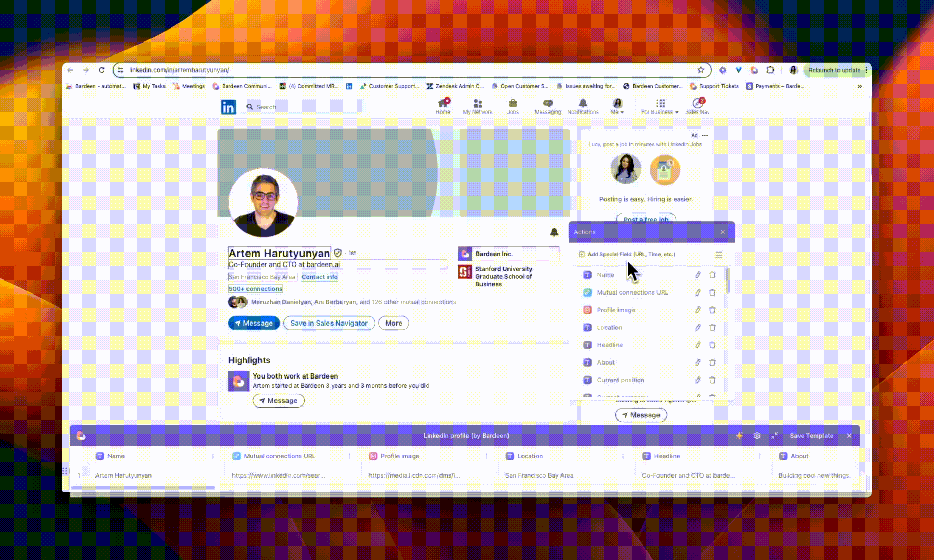
Task: Delete the Mutual connections URL field
Action: 712,292
